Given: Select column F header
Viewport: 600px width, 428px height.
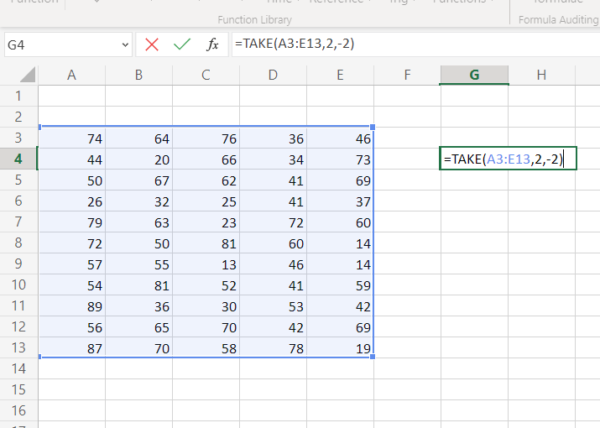Looking at the screenshot, I should (407, 75).
